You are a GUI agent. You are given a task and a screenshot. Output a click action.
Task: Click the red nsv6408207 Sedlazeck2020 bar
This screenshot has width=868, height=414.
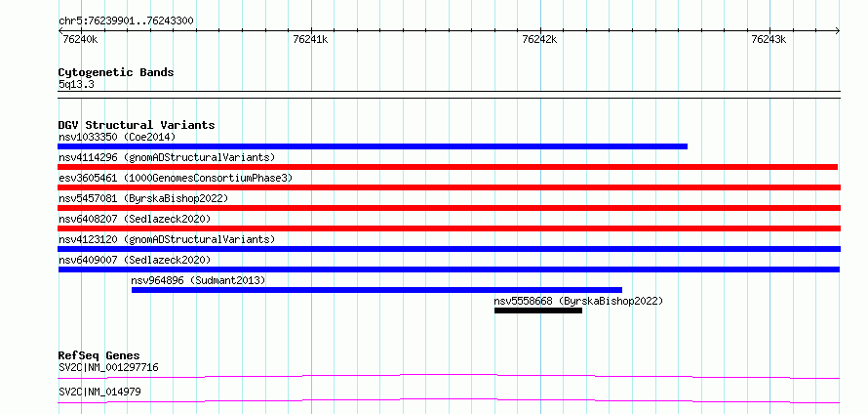pos(449,228)
